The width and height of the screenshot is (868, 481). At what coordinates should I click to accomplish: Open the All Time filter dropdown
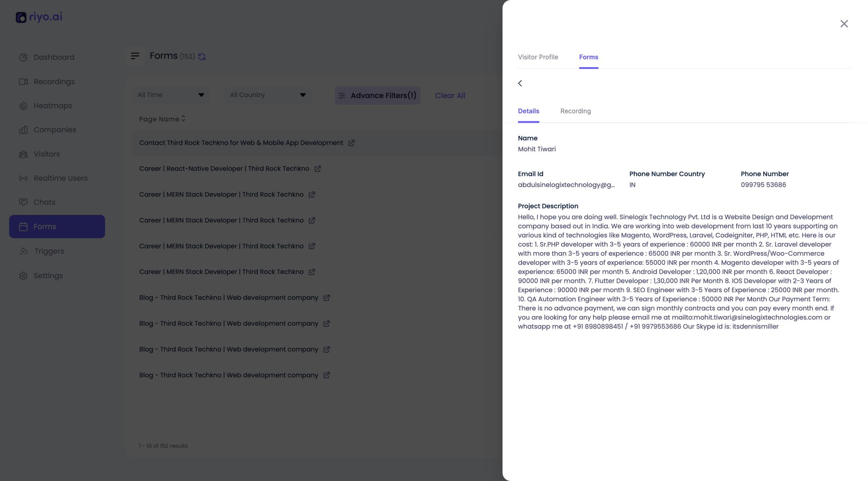[x=171, y=95]
